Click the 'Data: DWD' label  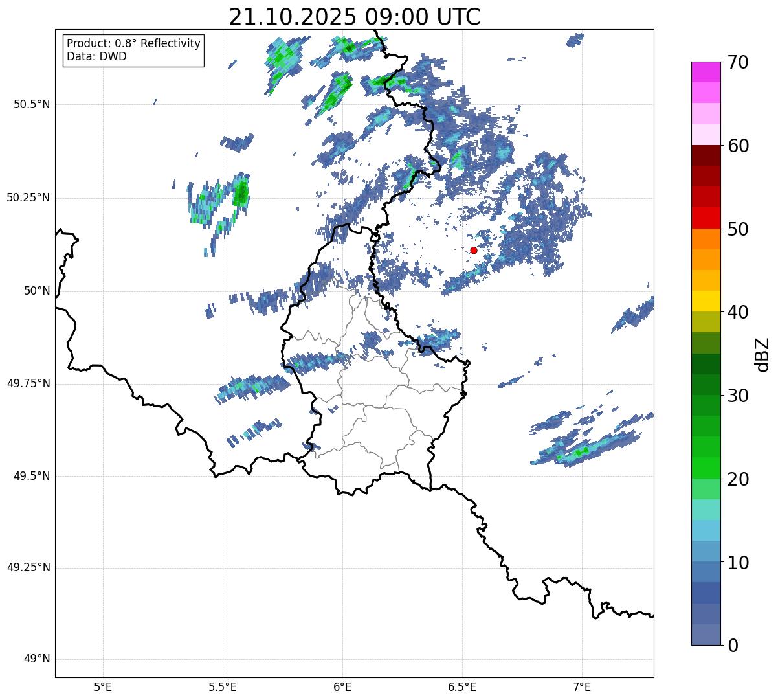[96, 56]
